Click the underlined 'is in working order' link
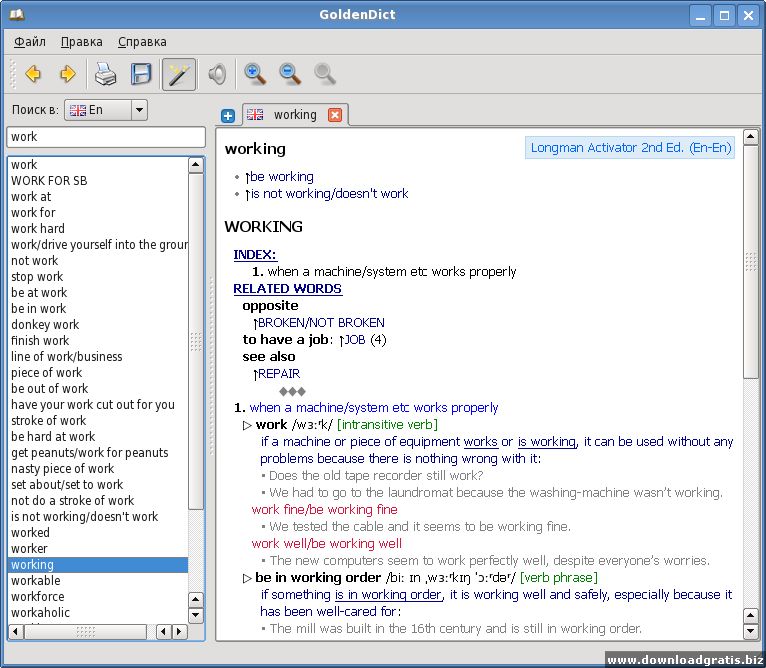Image resolution: width=766 pixels, height=668 pixels. click(388, 595)
